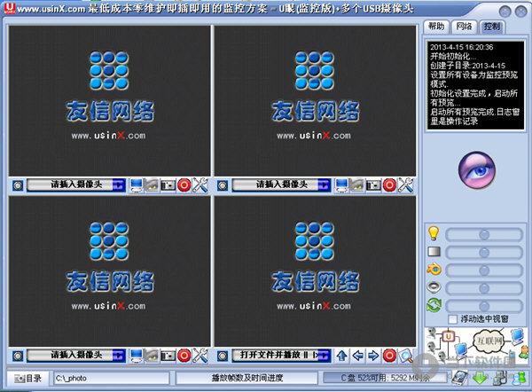
Task: Open the 帮助 tab
Action: point(436,27)
